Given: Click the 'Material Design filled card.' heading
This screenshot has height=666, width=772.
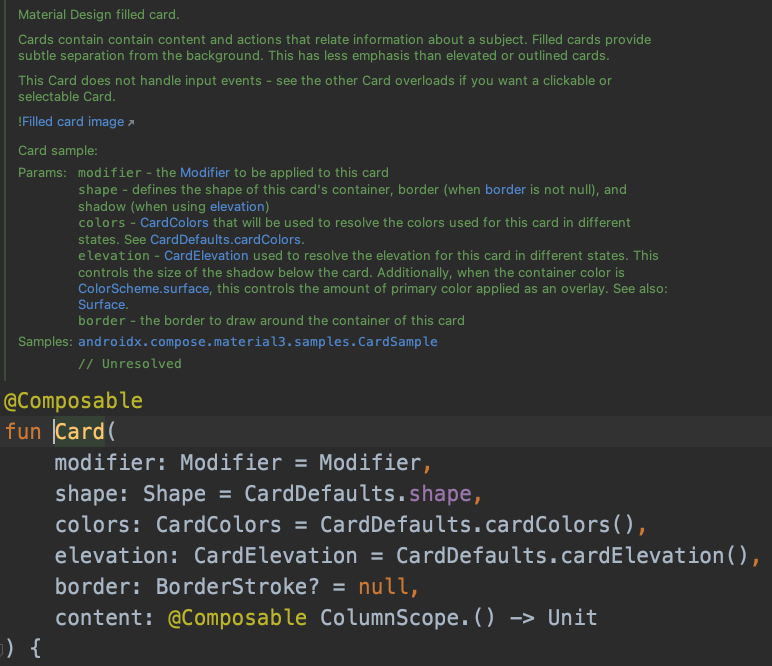Looking at the screenshot, I should click(x=98, y=15).
